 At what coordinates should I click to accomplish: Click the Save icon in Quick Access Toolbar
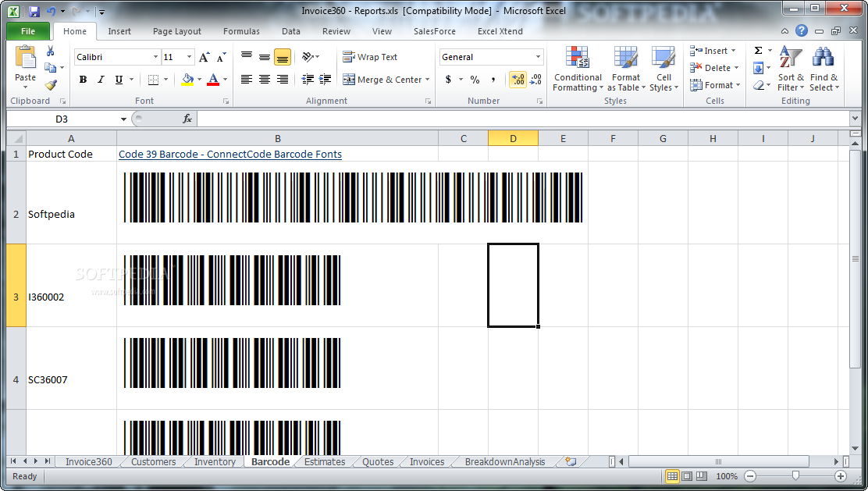[x=34, y=11]
